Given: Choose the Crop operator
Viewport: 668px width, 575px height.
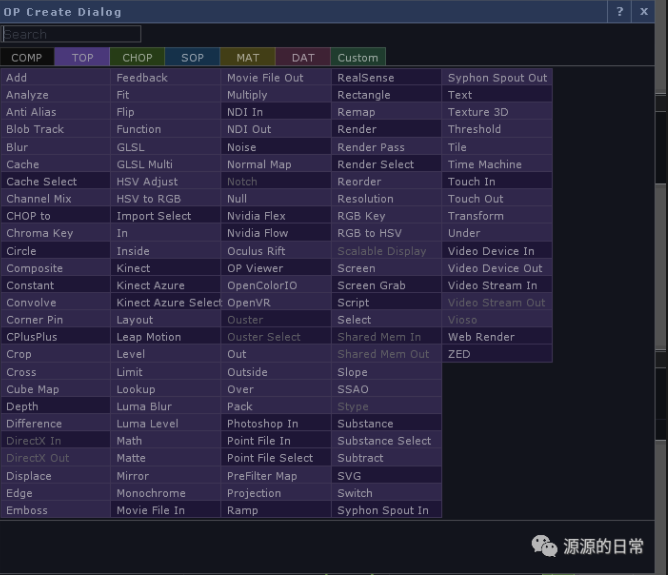Looking at the screenshot, I should pos(55,354).
